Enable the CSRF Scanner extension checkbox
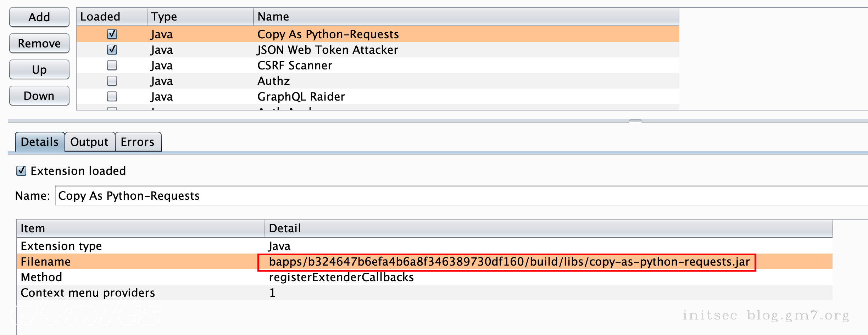The width and height of the screenshot is (868, 335). [112, 65]
